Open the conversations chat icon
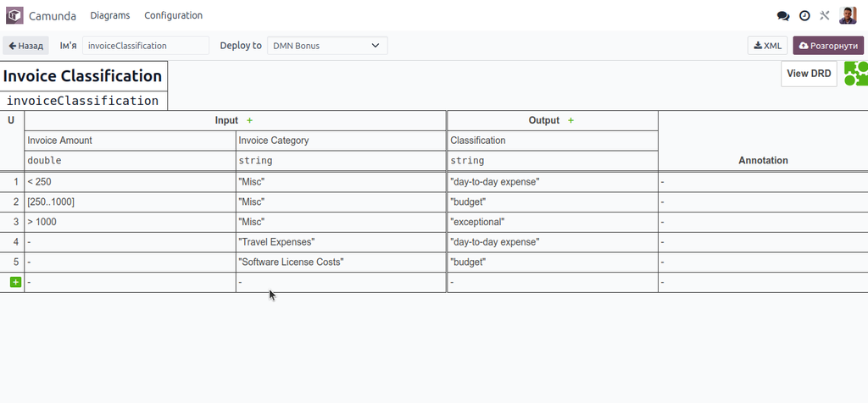The height and width of the screenshot is (403, 868). [x=782, y=15]
